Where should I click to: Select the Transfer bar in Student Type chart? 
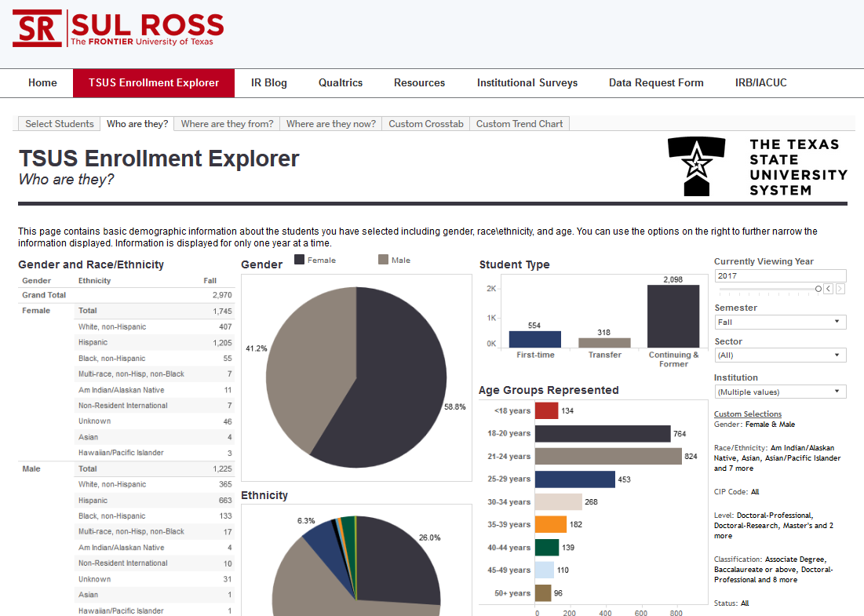(604, 343)
